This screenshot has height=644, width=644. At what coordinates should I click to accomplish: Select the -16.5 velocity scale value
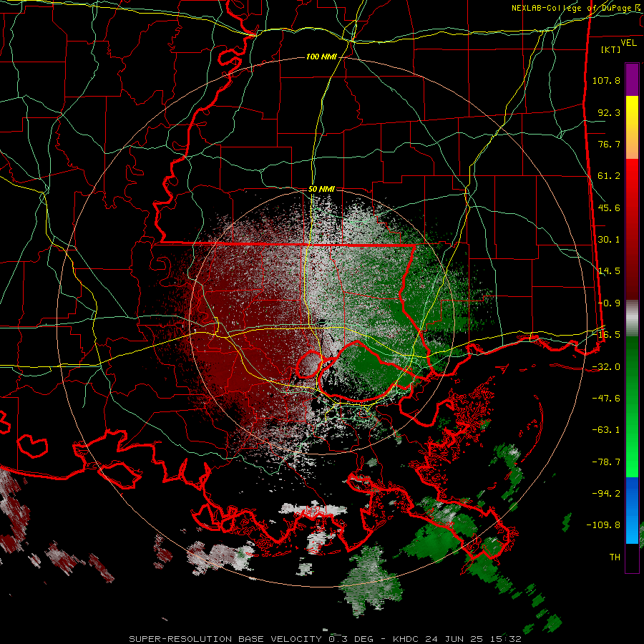point(606,335)
